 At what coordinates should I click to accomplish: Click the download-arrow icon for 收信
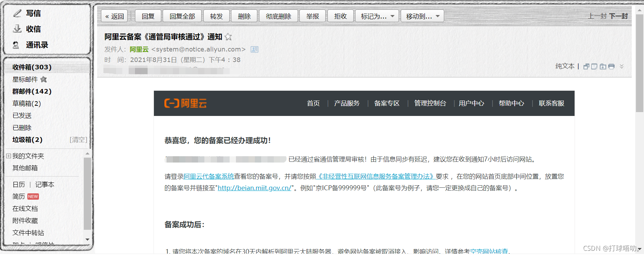coord(17,29)
